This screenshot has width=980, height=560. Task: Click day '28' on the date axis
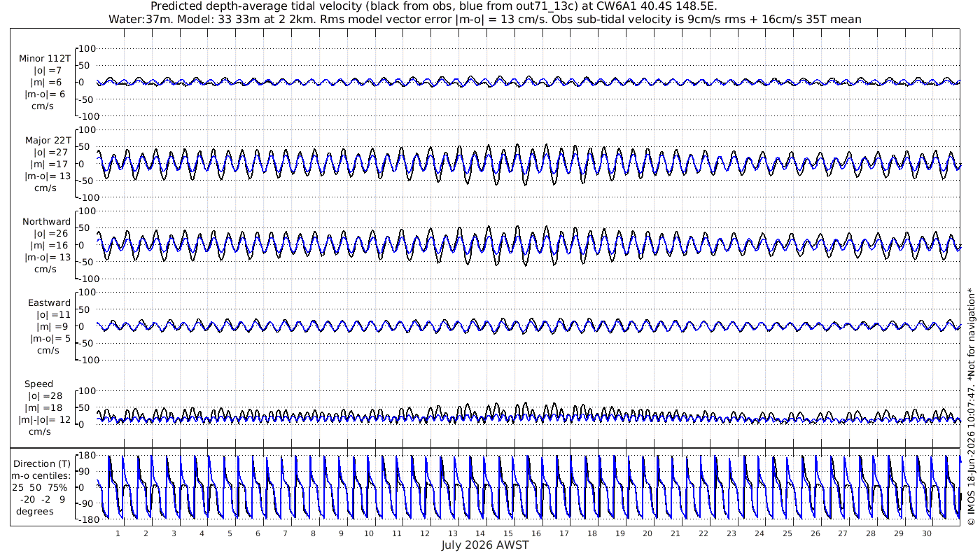[871, 533]
